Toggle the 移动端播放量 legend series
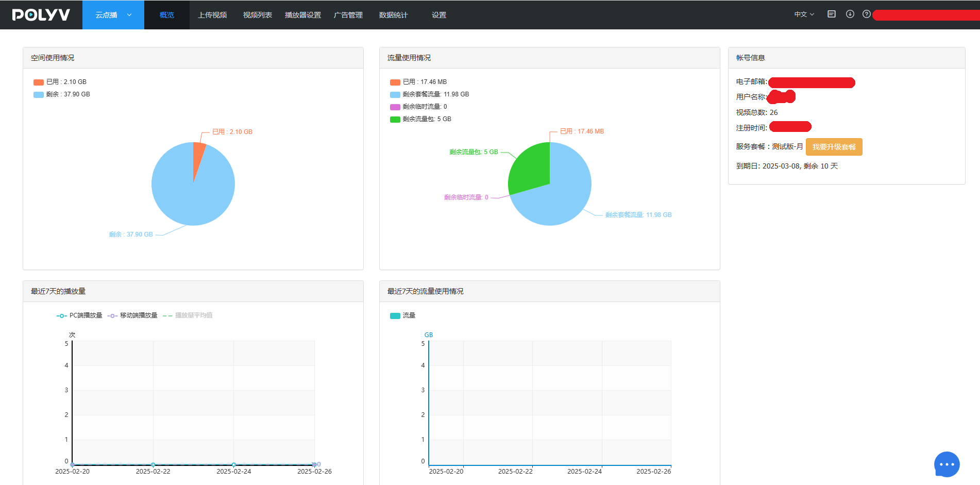The width and height of the screenshot is (980, 485). point(132,315)
